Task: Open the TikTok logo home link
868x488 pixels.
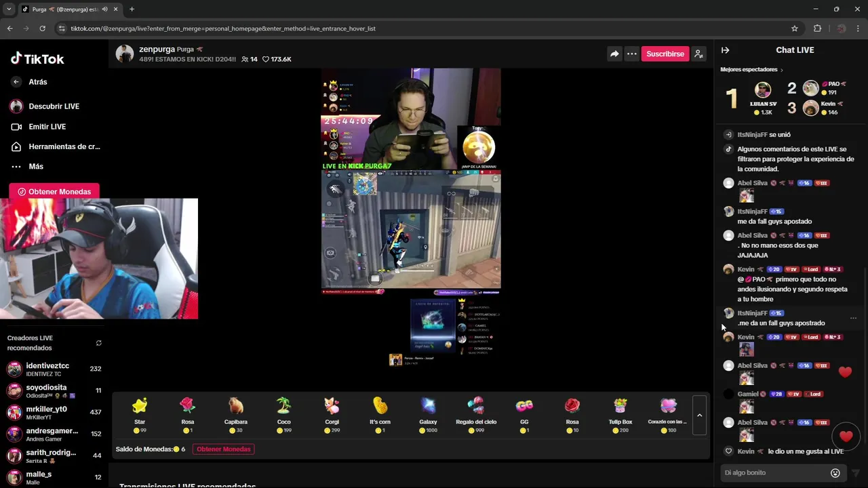Action: (37, 59)
